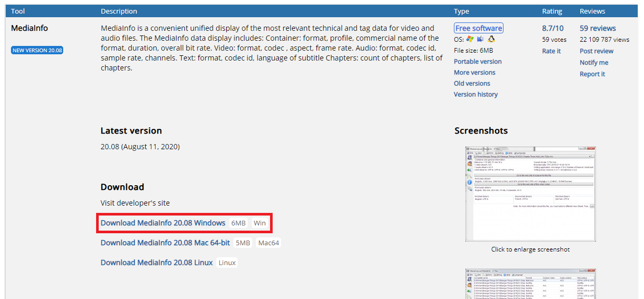The image size is (644, 299).
Task: Click the Win tag next to 6MB
Action: [x=260, y=223]
